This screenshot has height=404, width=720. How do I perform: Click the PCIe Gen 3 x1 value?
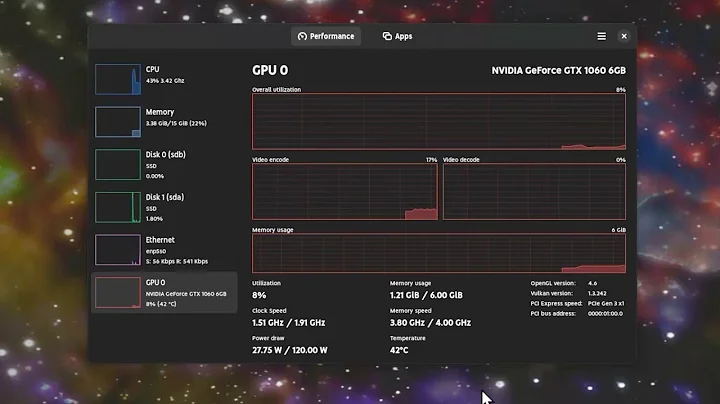pos(606,303)
